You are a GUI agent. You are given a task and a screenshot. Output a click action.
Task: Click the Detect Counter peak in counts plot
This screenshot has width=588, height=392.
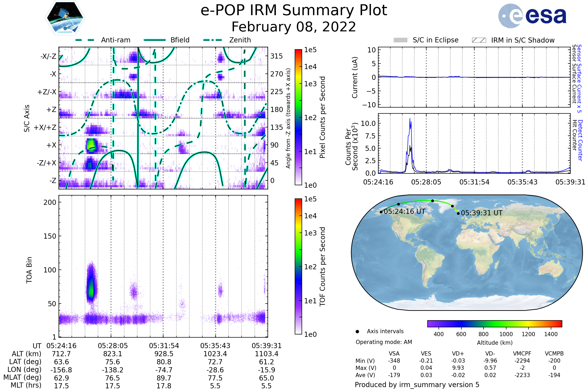click(x=410, y=120)
